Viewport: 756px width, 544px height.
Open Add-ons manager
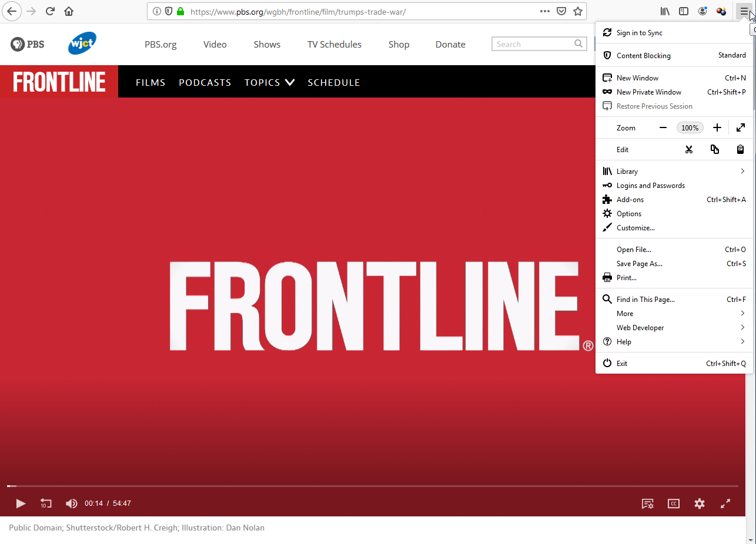[x=674, y=200]
